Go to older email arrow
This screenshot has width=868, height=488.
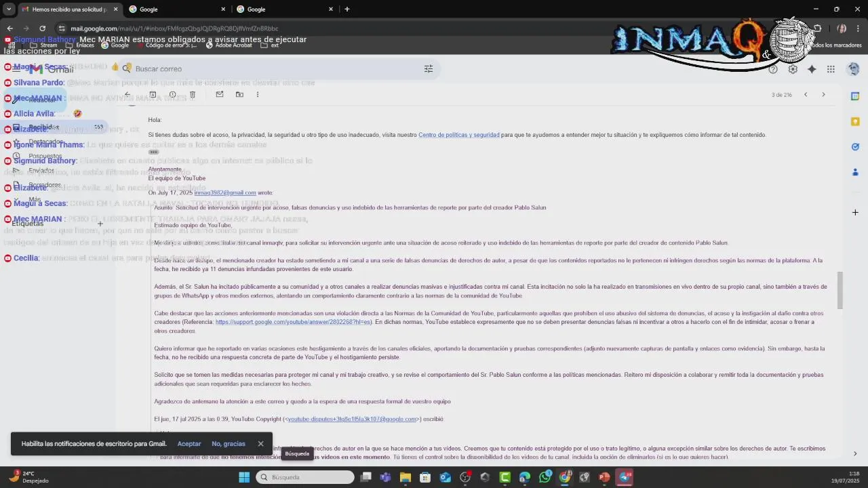tap(823, 95)
